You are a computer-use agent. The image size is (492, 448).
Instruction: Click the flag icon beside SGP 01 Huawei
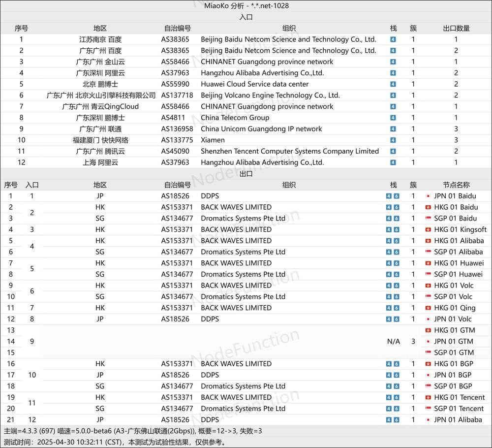point(428,274)
